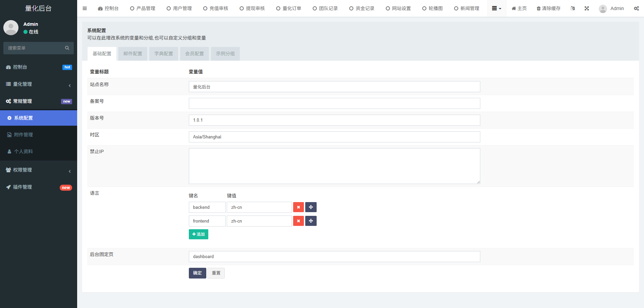Click the search icon in sidebar menu
The image size is (644, 308).
pyautogui.click(x=67, y=48)
